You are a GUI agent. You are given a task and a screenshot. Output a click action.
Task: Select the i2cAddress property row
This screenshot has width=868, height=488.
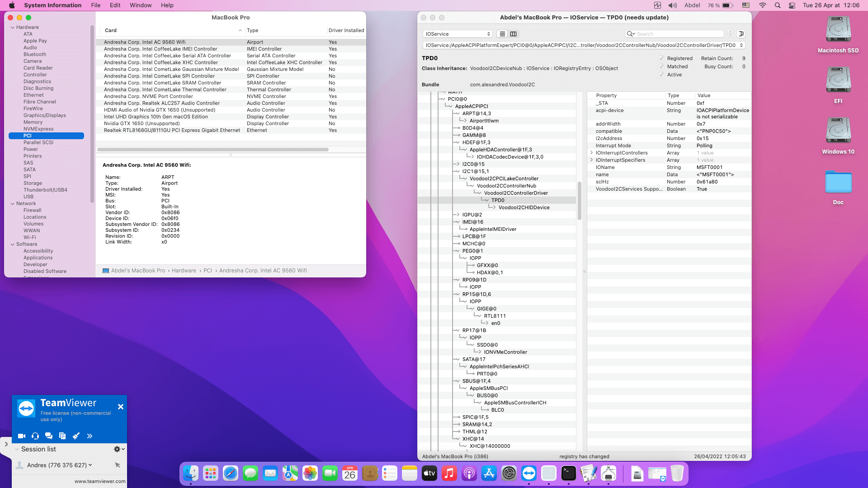point(669,138)
